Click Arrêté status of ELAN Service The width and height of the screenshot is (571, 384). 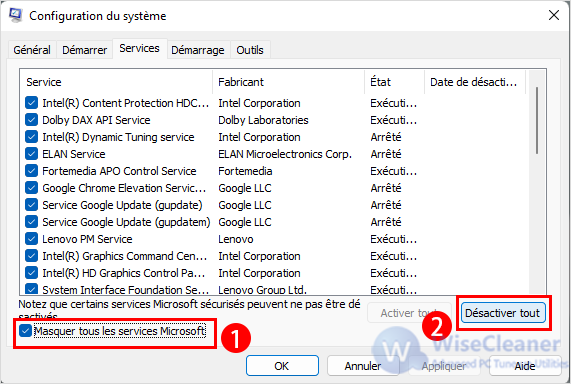pyautogui.click(x=386, y=154)
